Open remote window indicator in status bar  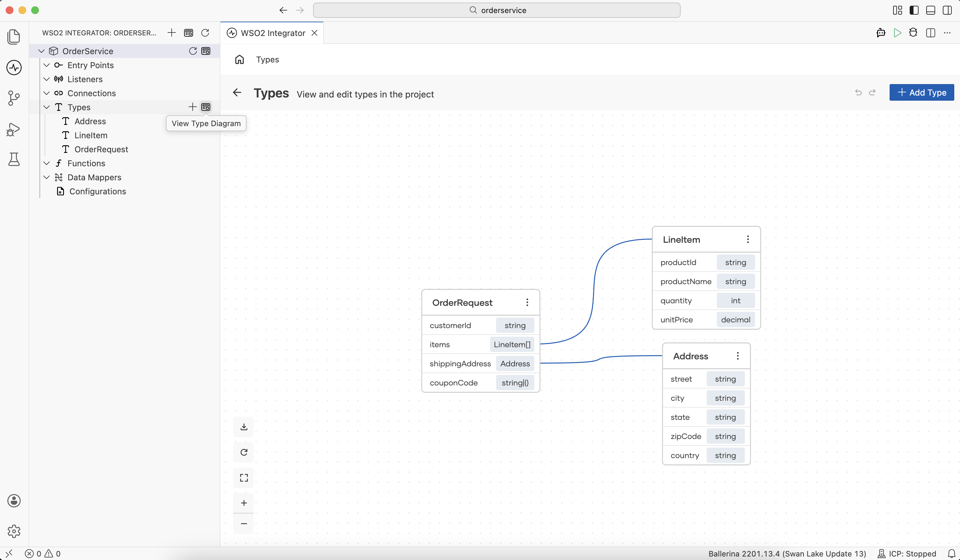[x=9, y=554]
